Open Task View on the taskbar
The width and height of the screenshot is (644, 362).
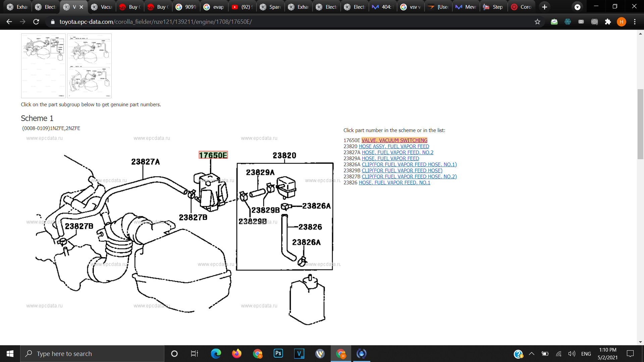[195, 354]
